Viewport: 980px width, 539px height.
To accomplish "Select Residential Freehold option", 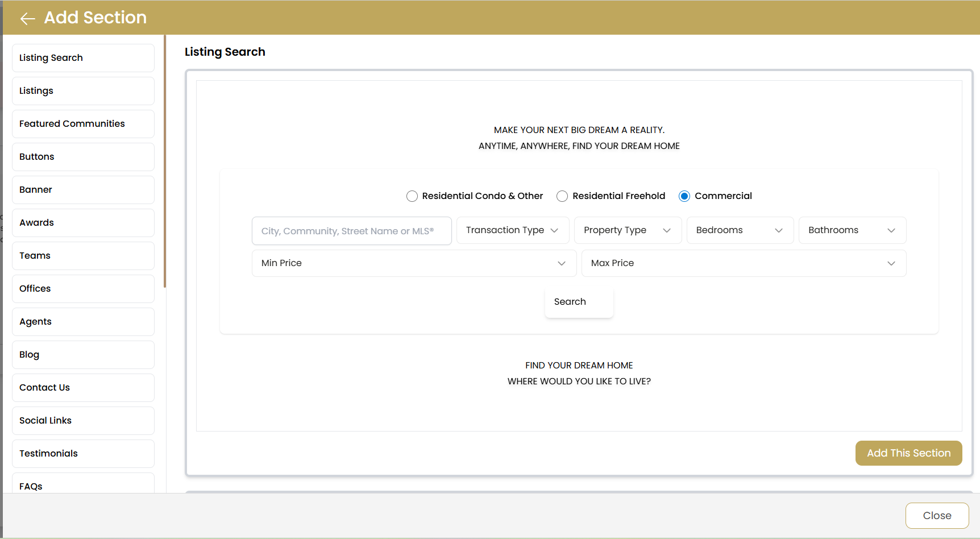I will click(562, 196).
